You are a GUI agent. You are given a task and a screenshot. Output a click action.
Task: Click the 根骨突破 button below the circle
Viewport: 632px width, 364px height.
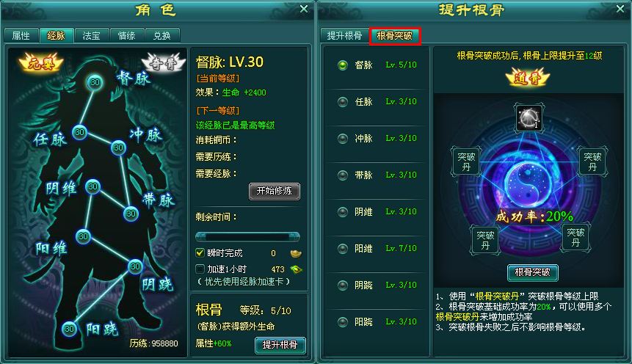(x=532, y=272)
